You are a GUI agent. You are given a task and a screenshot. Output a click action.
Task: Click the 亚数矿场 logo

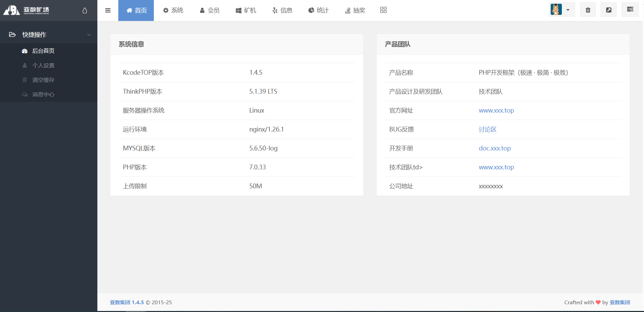point(26,10)
